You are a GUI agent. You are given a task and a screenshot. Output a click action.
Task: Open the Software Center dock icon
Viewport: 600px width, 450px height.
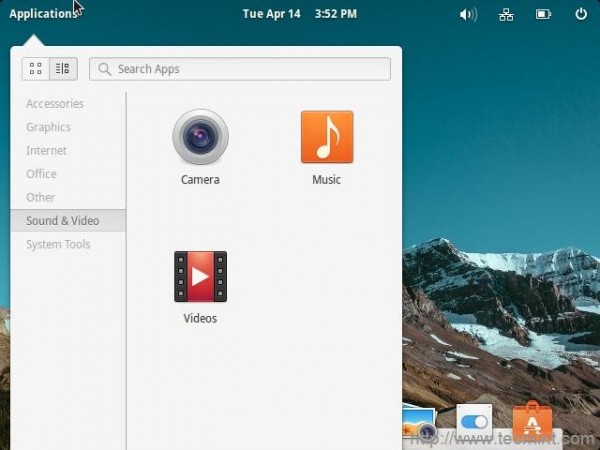click(x=532, y=421)
